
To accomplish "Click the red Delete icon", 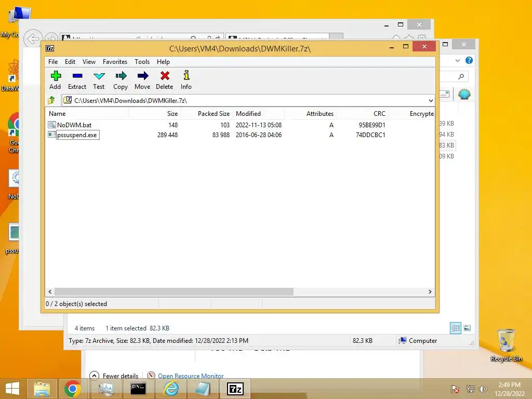I will (x=165, y=76).
